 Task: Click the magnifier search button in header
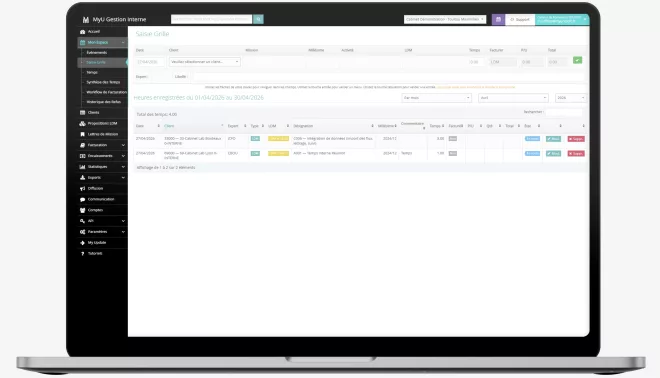(258, 19)
